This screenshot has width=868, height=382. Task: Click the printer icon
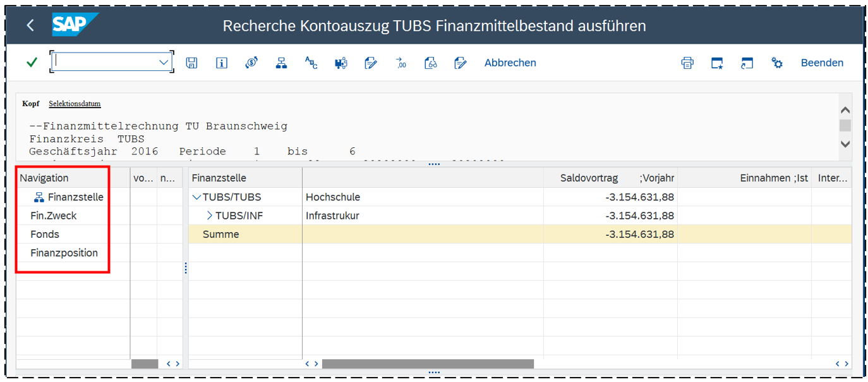(x=687, y=63)
